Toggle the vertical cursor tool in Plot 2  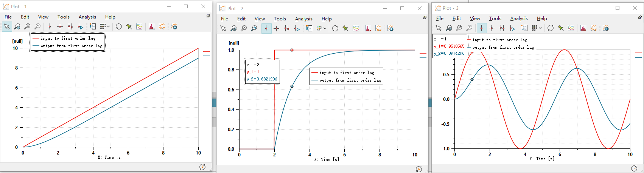coord(266,28)
